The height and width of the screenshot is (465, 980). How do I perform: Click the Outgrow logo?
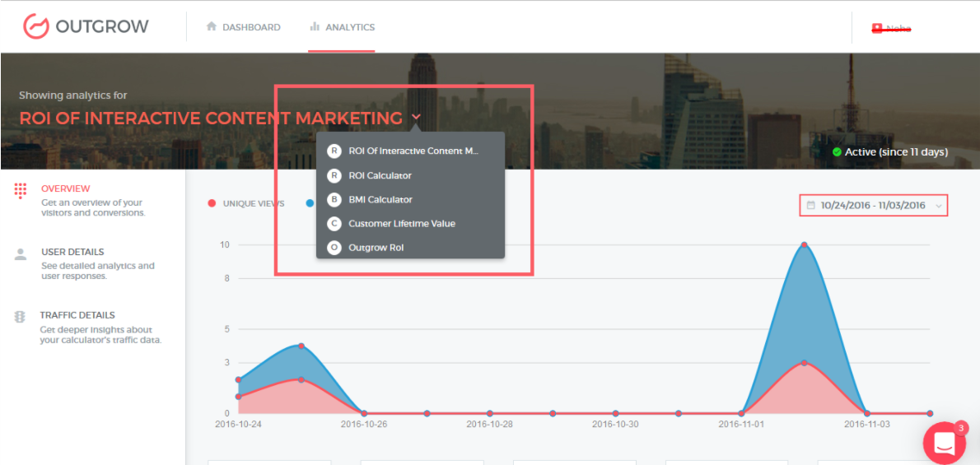(x=86, y=26)
